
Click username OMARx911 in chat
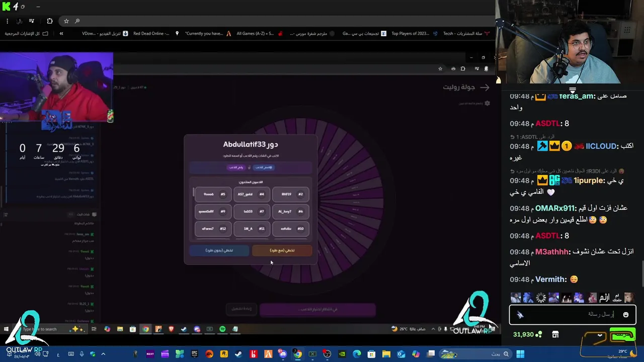click(555, 208)
